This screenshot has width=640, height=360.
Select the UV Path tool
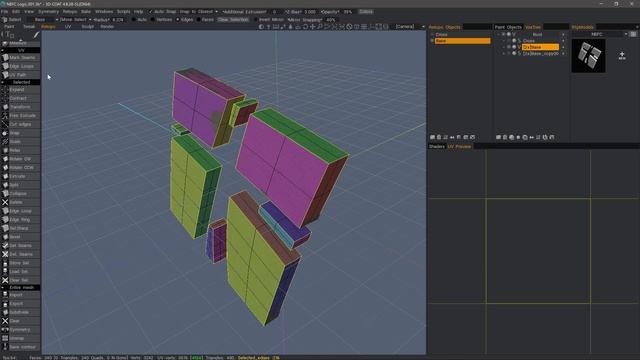(20, 75)
